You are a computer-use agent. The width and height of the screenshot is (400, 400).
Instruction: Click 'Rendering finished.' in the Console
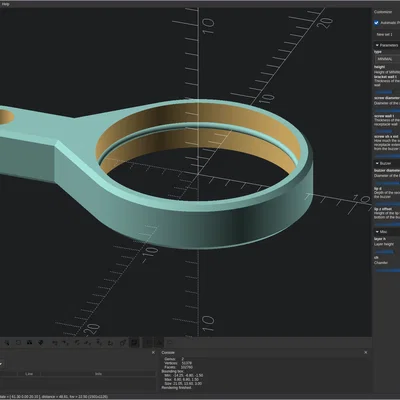[177, 388]
